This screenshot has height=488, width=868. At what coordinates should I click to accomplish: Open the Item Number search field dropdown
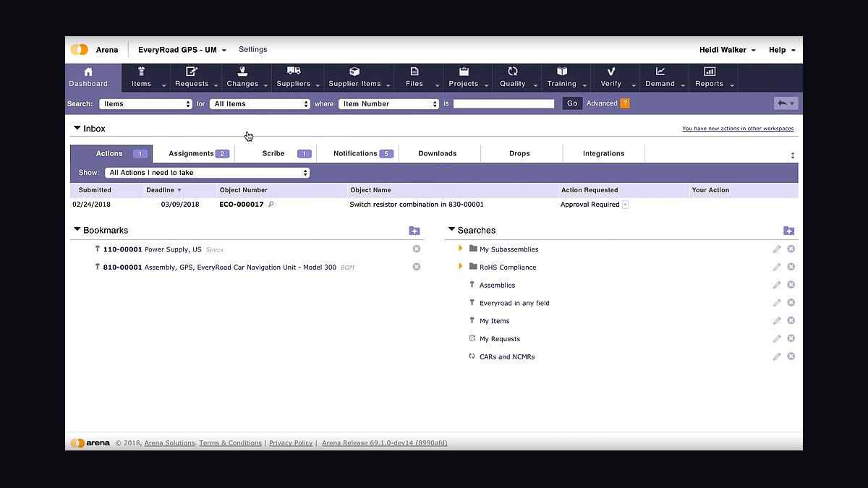[389, 104]
